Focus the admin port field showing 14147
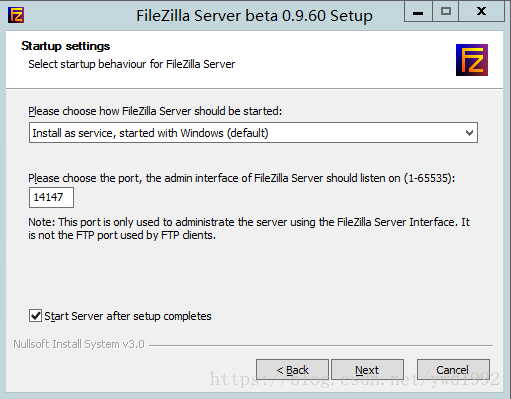The image size is (511, 399). 51,197
